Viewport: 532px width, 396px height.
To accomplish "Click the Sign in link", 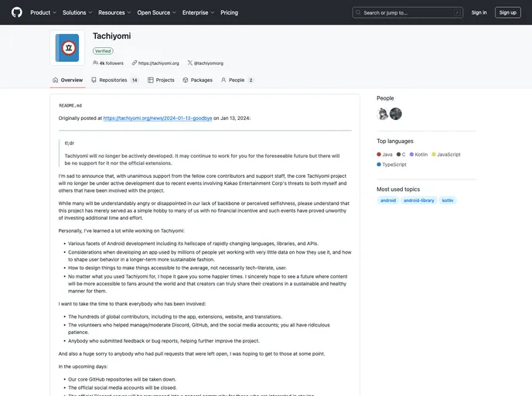I will [479, 12].
